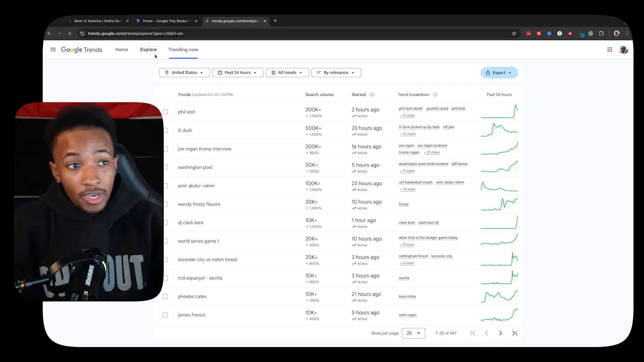
Task: Select the phil lesh checkbox
Action: pyautogui.click(x=165, y=112)
